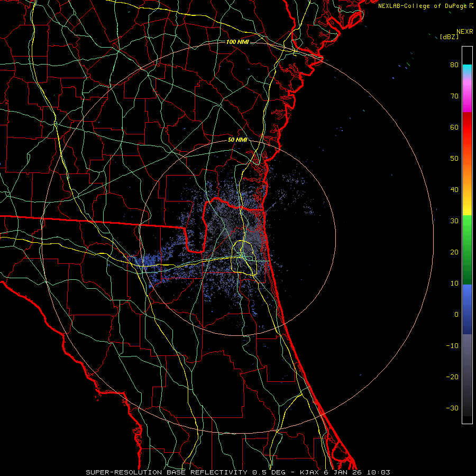
Task: Select the -30 value on the dBZ scale
Action: 452,408
